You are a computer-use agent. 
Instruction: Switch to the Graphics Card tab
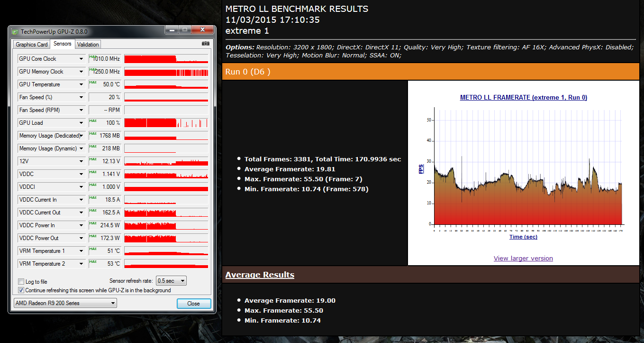[x=32, y=45]
